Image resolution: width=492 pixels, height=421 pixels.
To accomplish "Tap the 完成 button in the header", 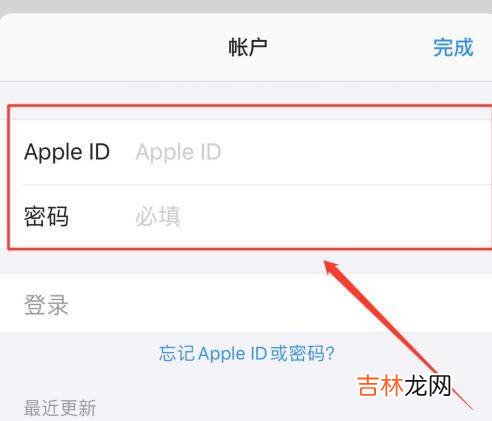I will click(x=453, y=47).
